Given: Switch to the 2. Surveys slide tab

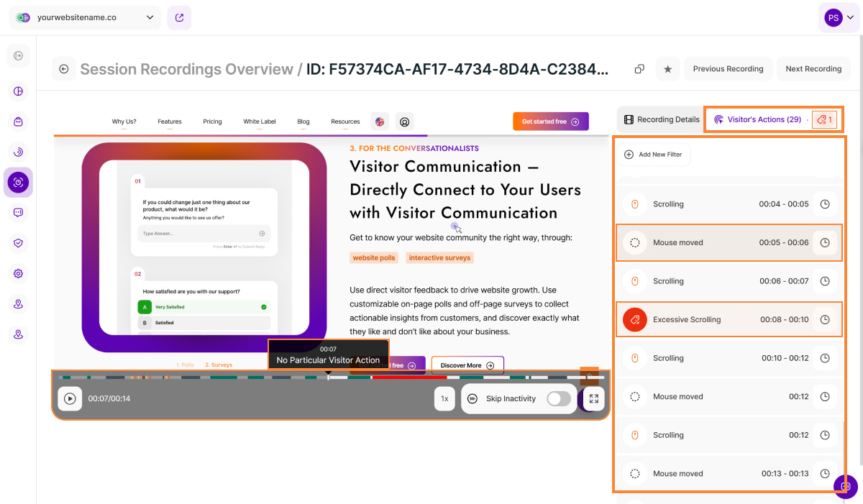Looking at the screenshot, I should [219, 365].
